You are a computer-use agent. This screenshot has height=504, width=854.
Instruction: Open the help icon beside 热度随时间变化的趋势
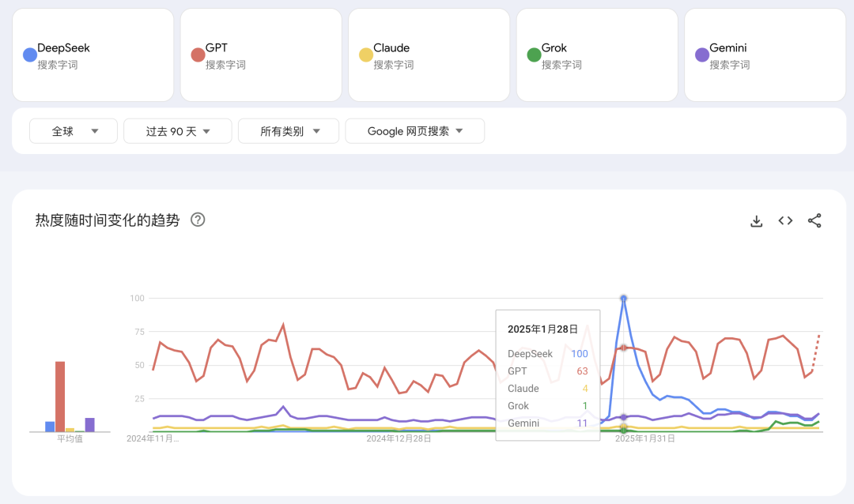click(198, 220)
